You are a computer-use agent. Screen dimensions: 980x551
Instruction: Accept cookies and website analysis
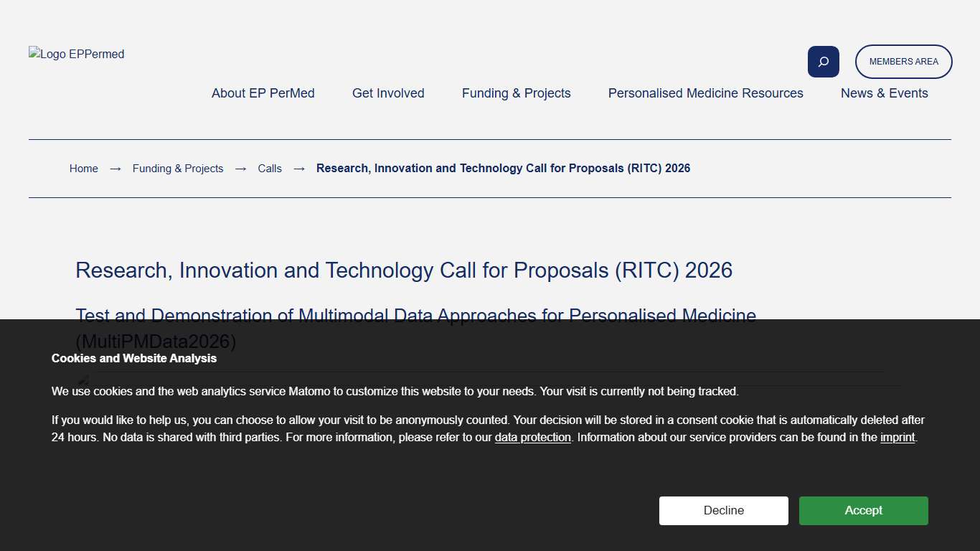coord(863,510)
